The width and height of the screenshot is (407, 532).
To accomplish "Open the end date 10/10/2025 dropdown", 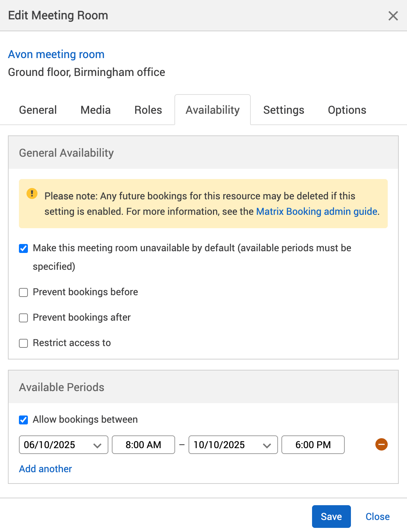I will tap(267, 444).
